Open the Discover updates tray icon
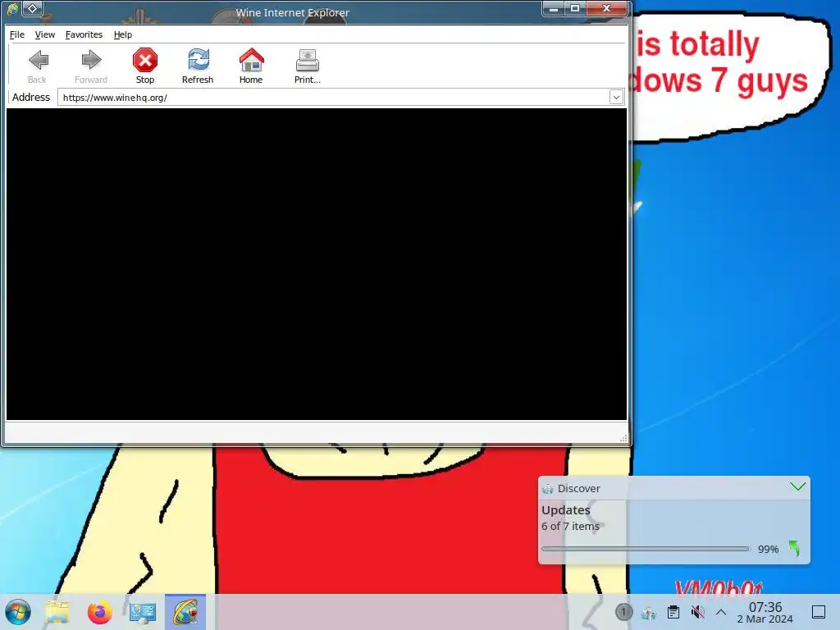This screenshot has height=630, width=840. click(x=649, y=612)
